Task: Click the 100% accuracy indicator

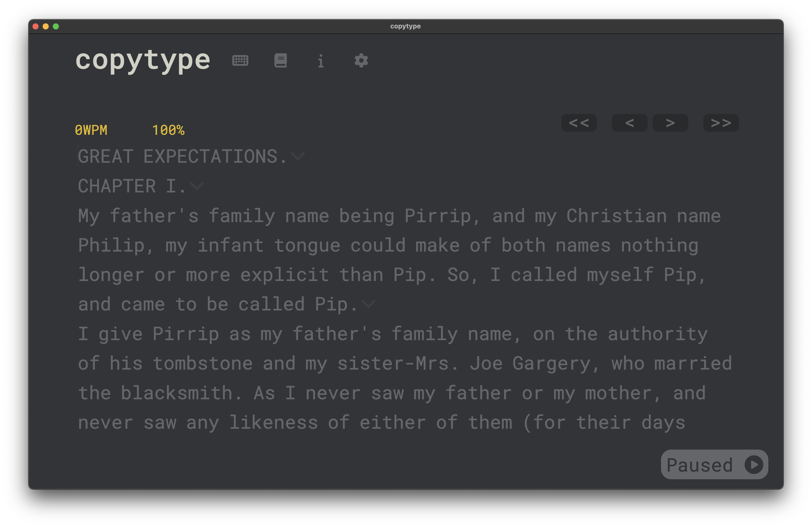Action: (x=168, y=130)
